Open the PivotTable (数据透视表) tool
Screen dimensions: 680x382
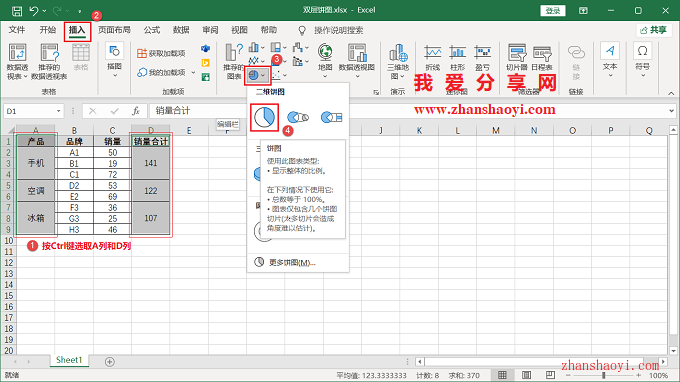click(17, 62)
